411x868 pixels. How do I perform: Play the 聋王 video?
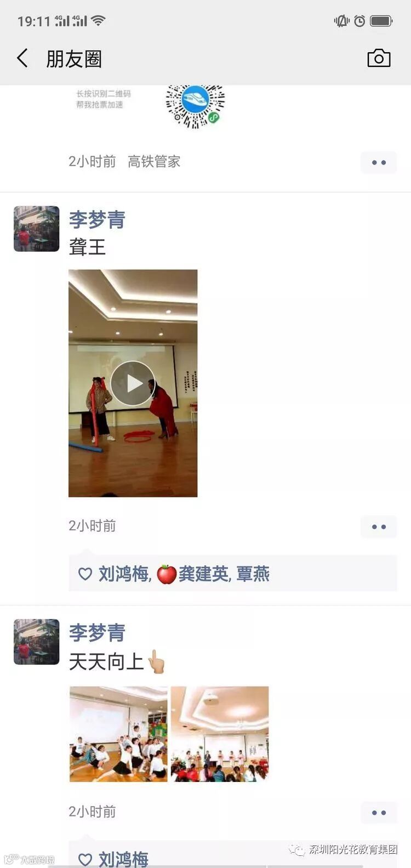click(x=133, y=383)
